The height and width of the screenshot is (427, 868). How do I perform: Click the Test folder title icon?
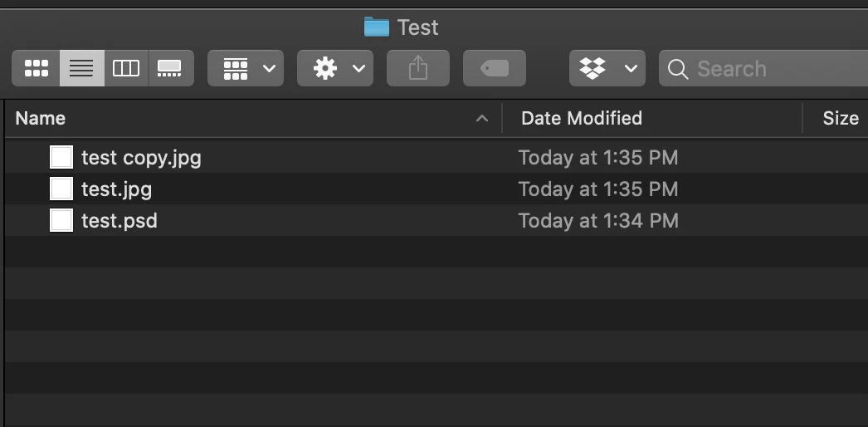(377, 27)
